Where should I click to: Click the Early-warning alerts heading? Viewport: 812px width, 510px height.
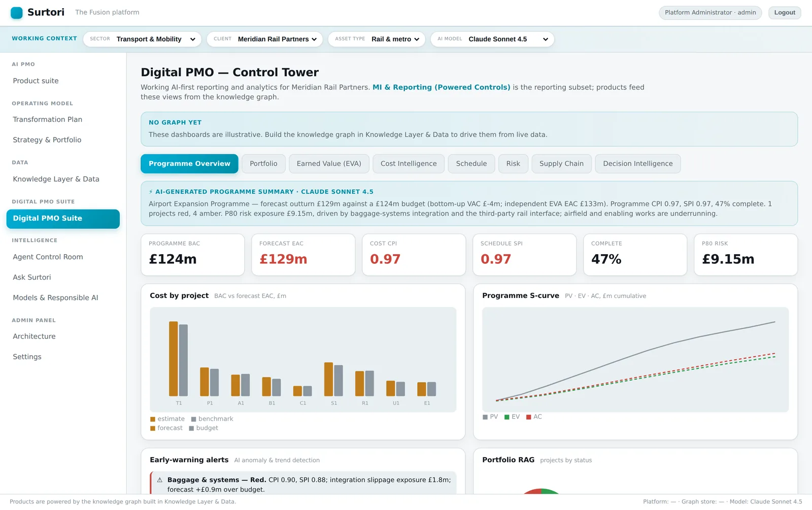click(x=189, y=460)
